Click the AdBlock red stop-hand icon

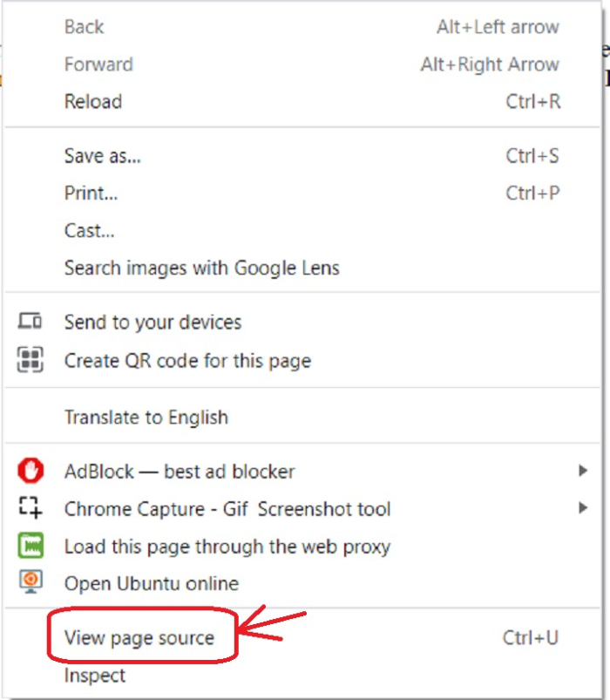[x=30, y=472]
